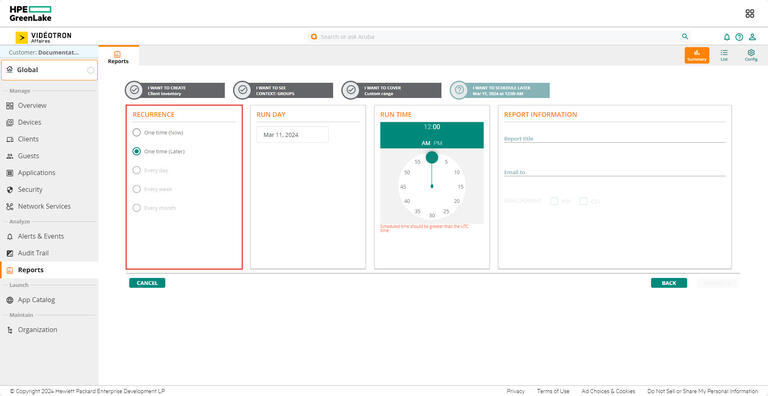This screenshot has height=396, width=768.
Task: Click the App Catalog globe icon
Action: point(10,300)
